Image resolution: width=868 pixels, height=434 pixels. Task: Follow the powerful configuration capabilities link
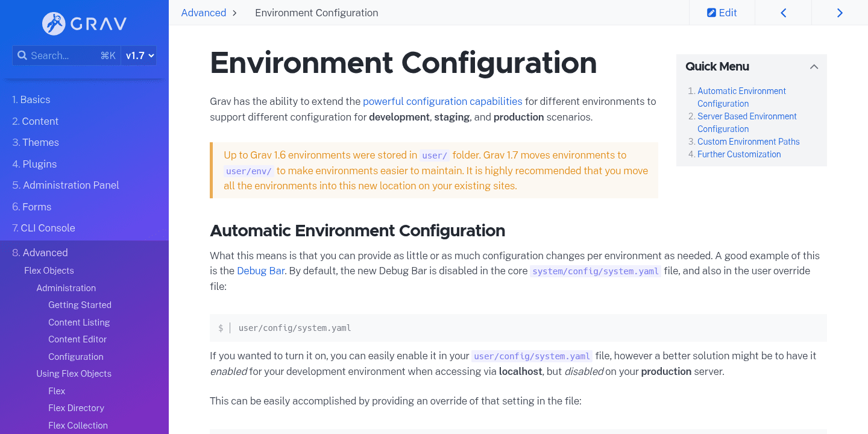[x=442, y=101]
